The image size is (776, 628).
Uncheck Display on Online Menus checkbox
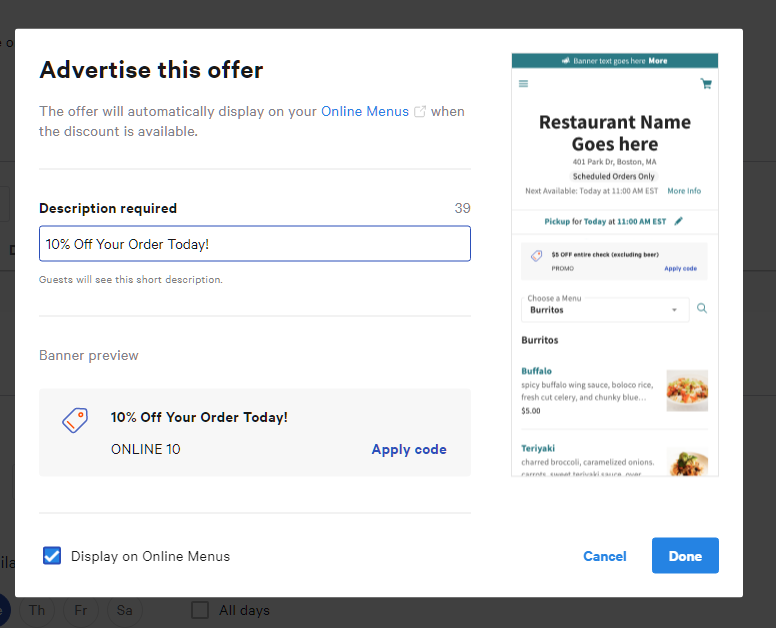click(x=52, y=556)
